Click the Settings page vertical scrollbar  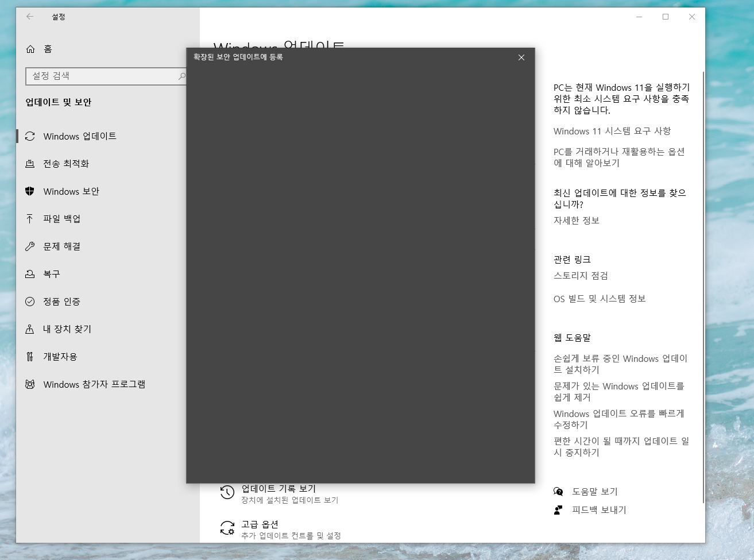703,287
